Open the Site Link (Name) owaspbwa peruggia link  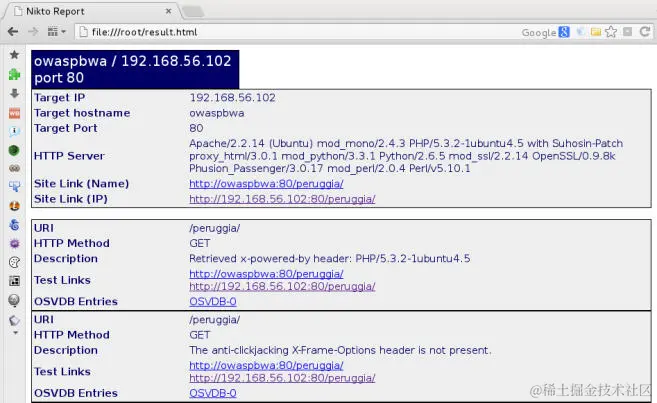[266, 183]
